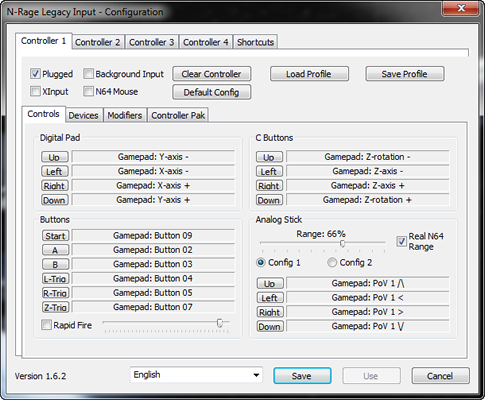This screenshot has width=485, height=400.
Task: Assign the C Buttons Left button
Action: pyautogui.click(x=269, y=171)
